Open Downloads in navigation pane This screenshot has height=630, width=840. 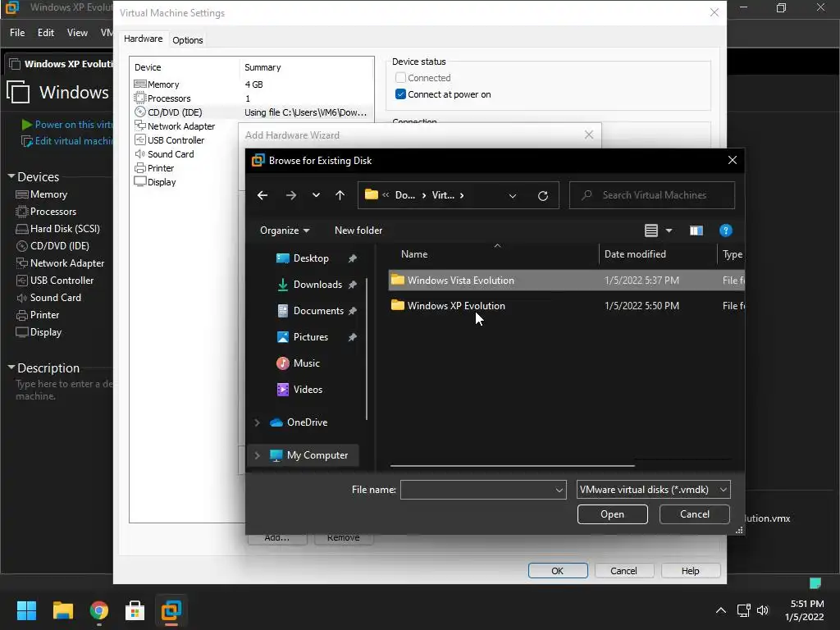tap(317, 285)
